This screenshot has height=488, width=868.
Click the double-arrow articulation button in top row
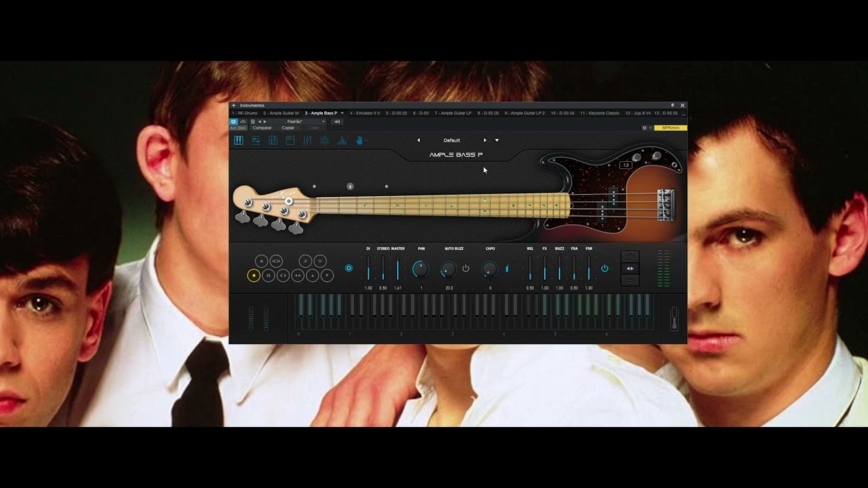point(276,261)
